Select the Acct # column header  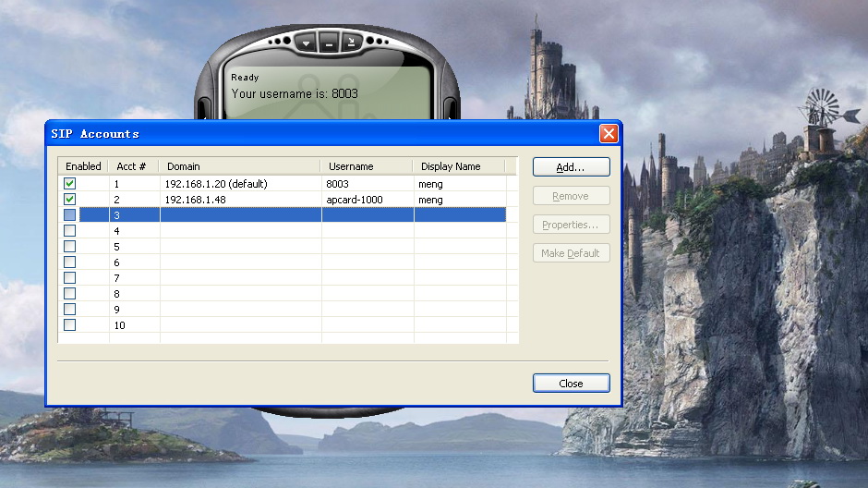(133, 166)
